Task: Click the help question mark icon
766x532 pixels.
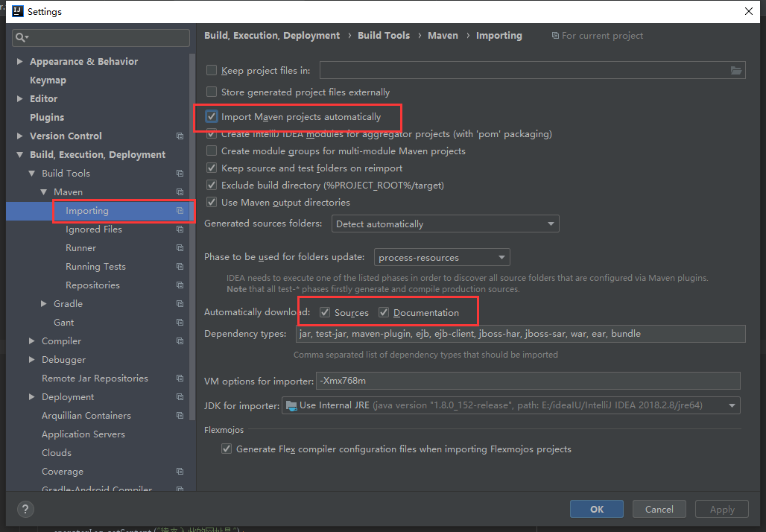Action: 25,509
